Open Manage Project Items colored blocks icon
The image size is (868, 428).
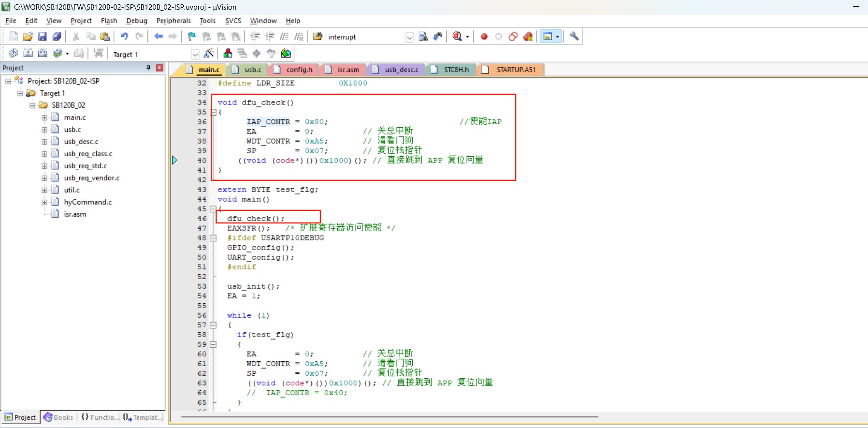pyautogui.click(x=228, y=53)
